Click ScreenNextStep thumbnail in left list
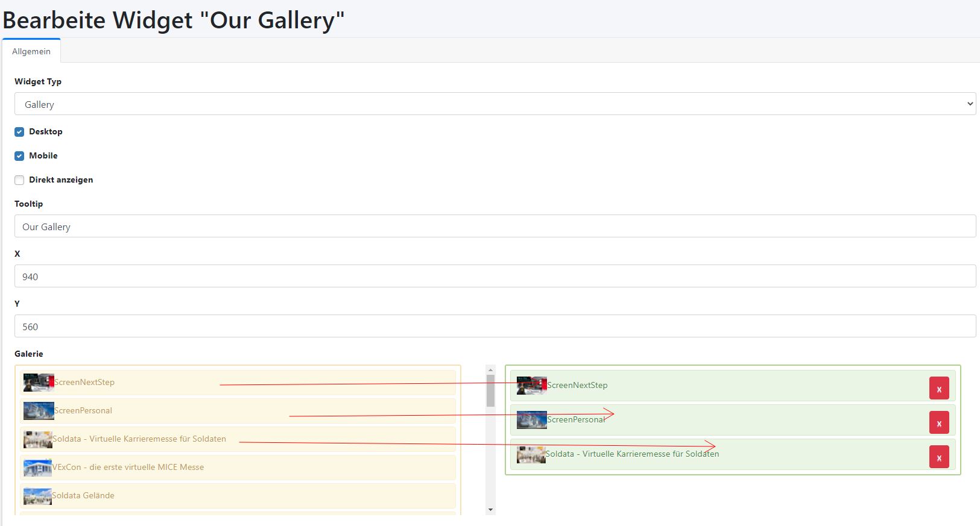The width and height of the screenshot is (980, 526). tap(39, 383)
